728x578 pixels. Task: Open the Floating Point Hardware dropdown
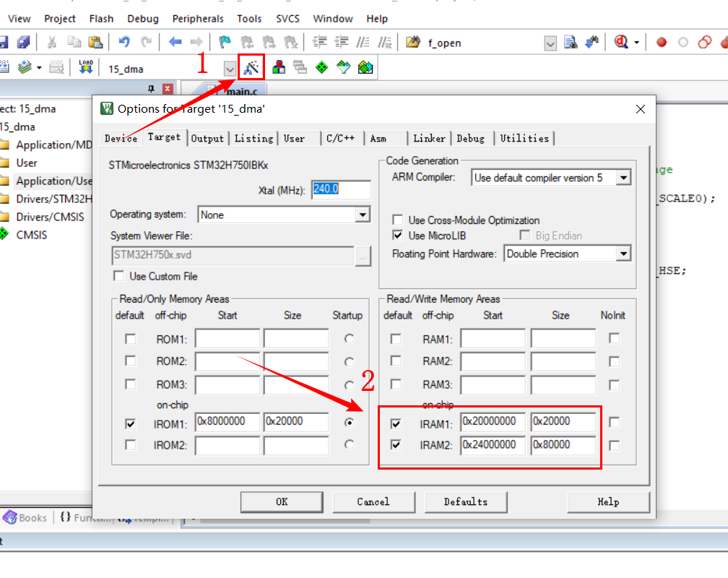point(623,254)
